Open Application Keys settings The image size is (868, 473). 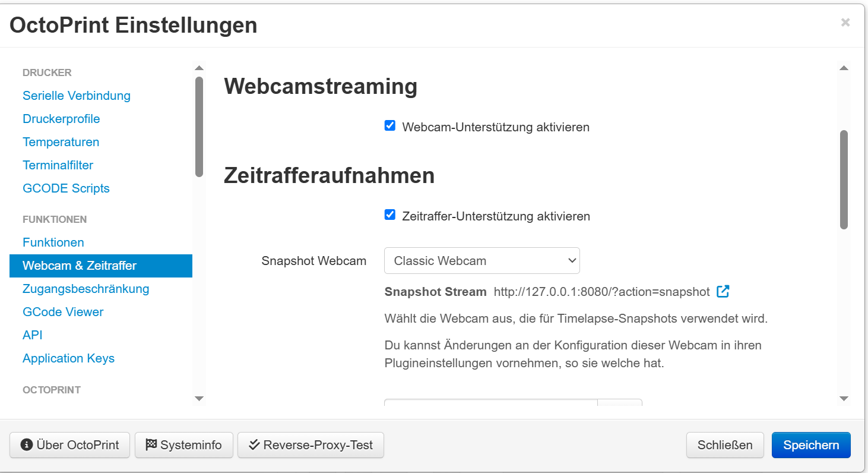[69, 358]
